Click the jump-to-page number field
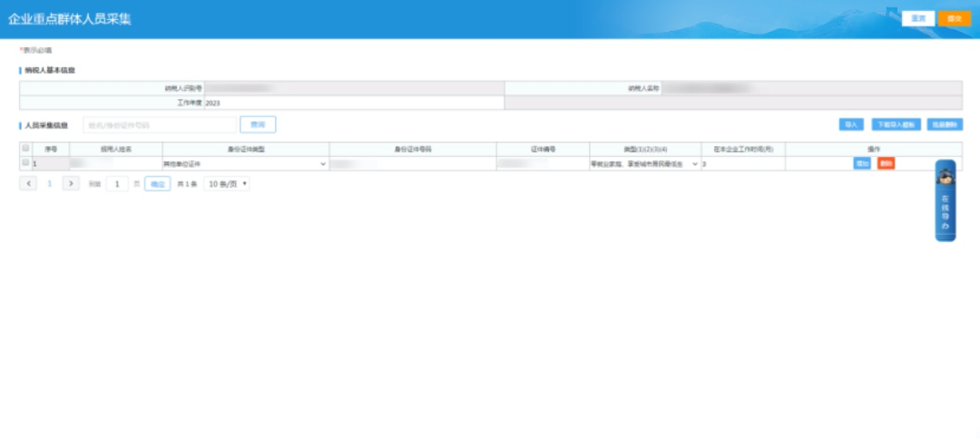This screenshot has height=439, width=980. pos(117,184)
